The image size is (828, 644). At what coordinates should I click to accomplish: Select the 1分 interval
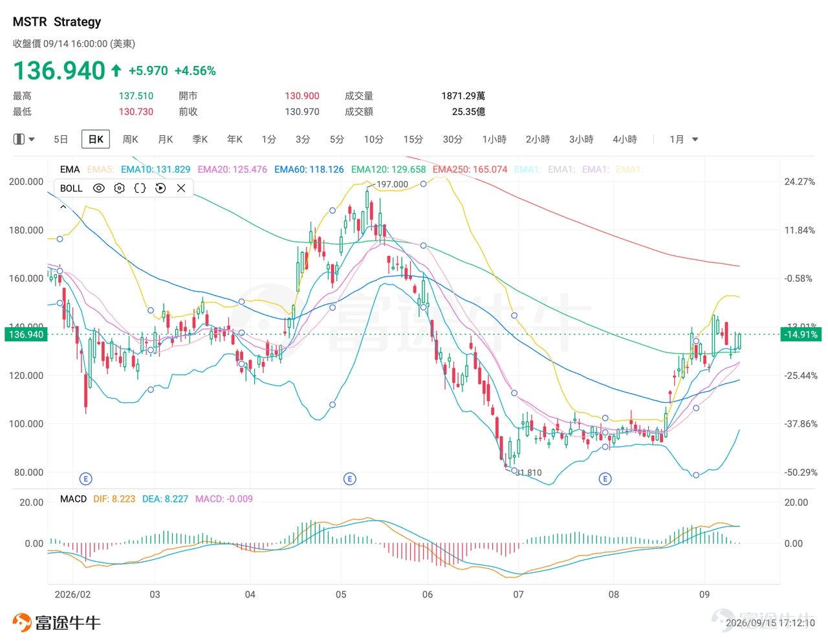pyautogui.click(x=269, y=139)
